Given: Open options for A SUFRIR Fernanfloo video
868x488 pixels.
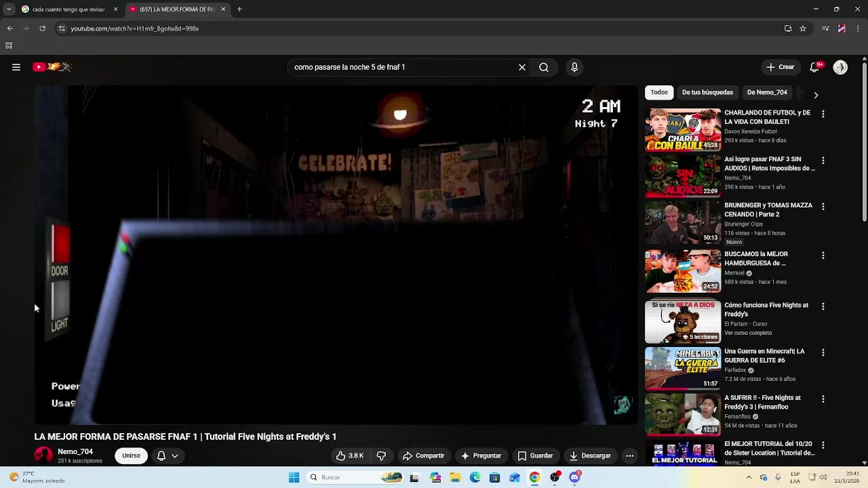Looking at the screenshot, I should (x=823, y=399).
